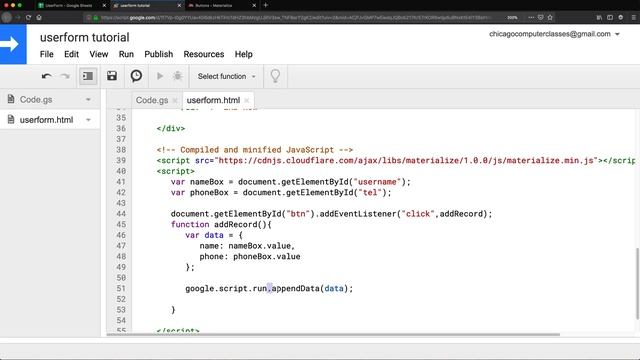Open the Help menu
Image resolution: width=640 pixels, height=360 pixels.
point(244,54)
